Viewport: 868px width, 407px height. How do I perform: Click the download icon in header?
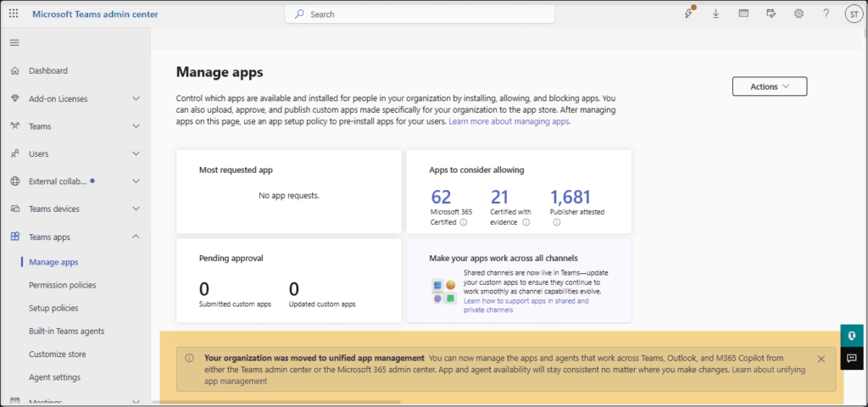coord(715,14)
